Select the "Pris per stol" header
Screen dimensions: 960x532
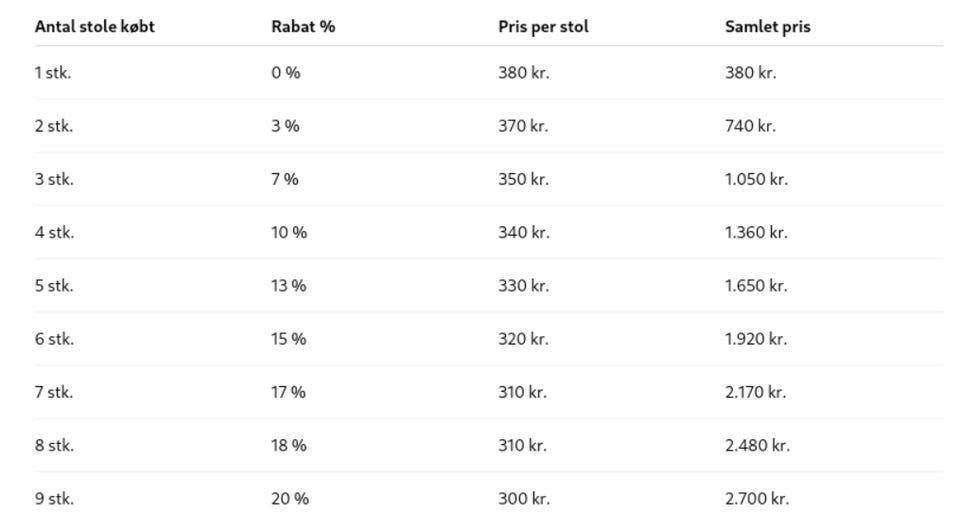543,27
